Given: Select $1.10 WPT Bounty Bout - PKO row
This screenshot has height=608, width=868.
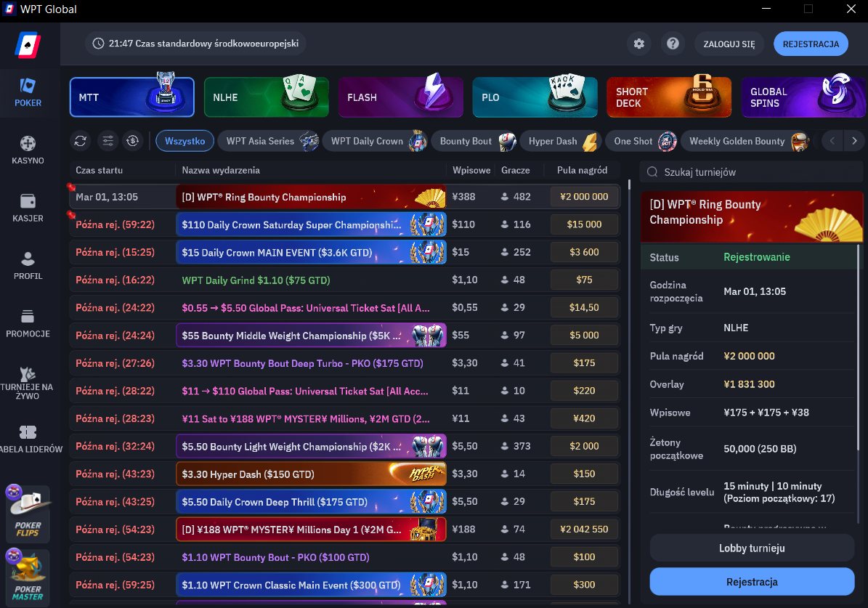Looking at the screenshot, I should (344, 556).
